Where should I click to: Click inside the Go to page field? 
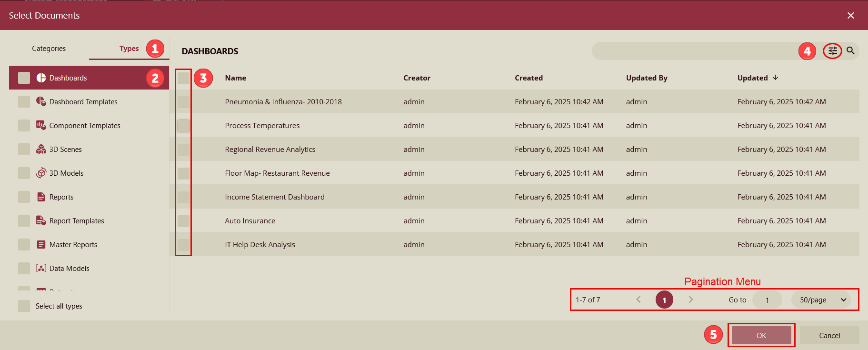click(767, 300)
